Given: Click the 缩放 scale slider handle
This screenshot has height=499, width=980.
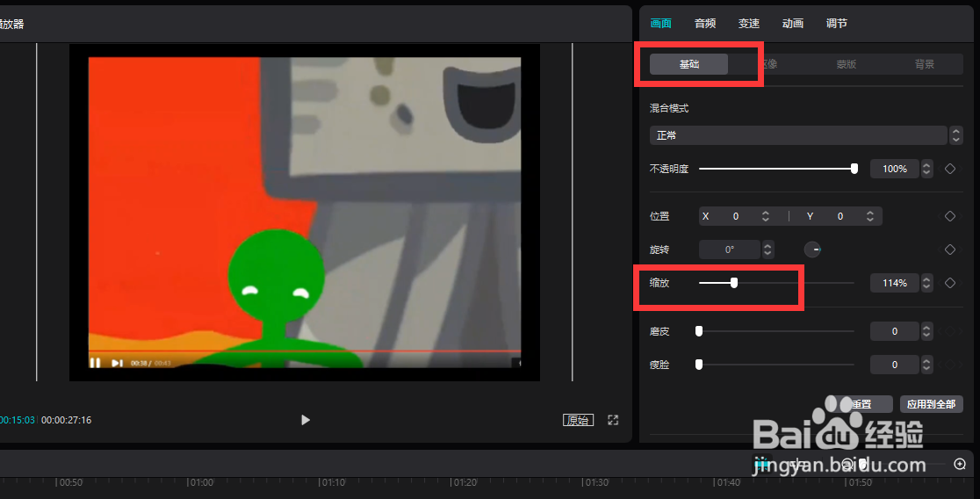Looking at the screenshot, I should coord(734,283).
